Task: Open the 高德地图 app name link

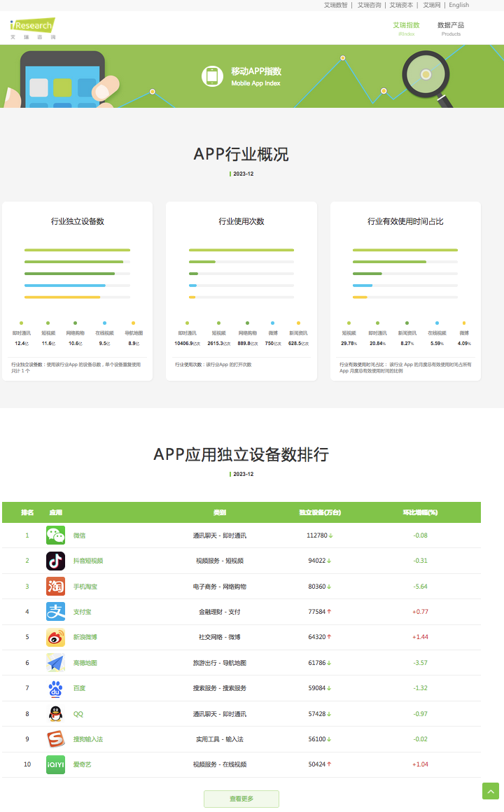Action: pos(85,663)
